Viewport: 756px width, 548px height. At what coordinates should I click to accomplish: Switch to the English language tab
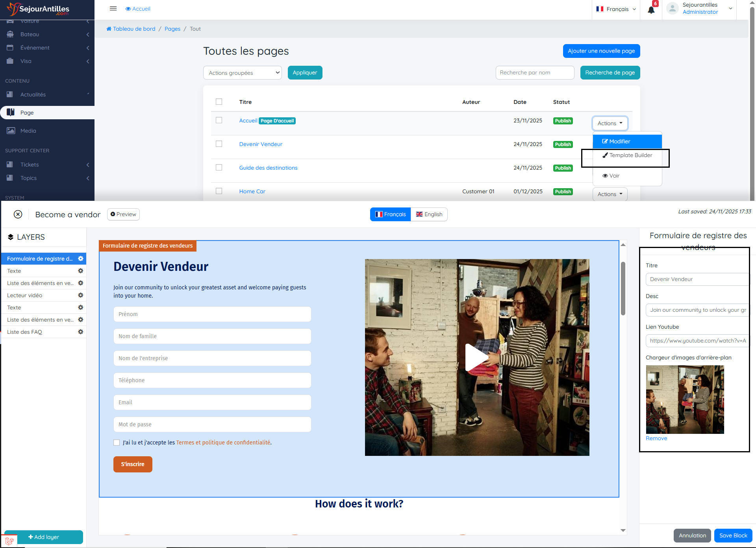click(x=429, y=214)
